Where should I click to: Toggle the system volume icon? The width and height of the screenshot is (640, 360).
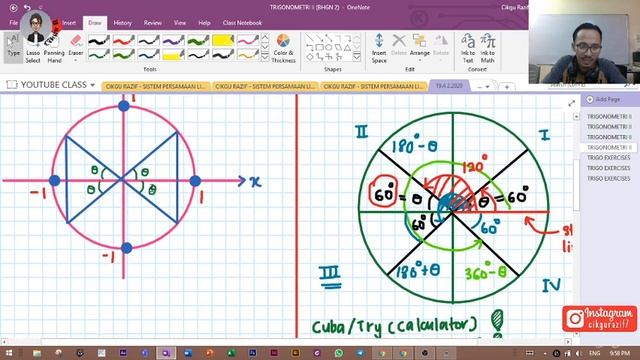point(578,353)
